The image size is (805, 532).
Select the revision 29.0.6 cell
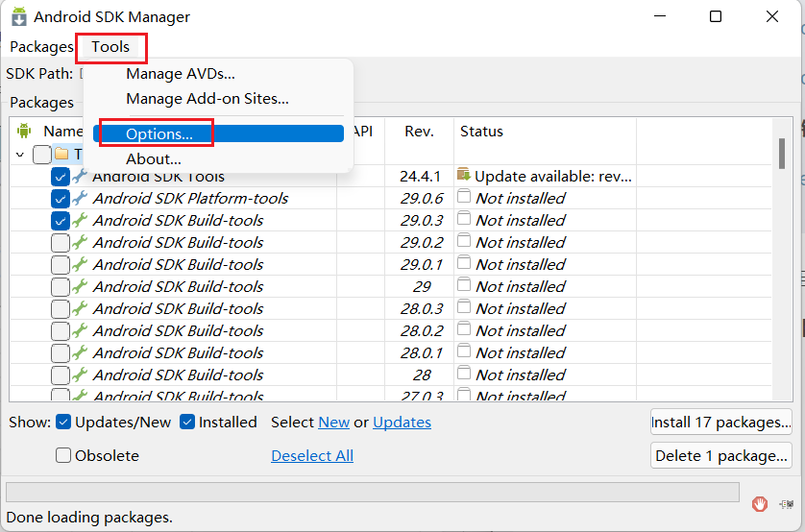point(422,199)
